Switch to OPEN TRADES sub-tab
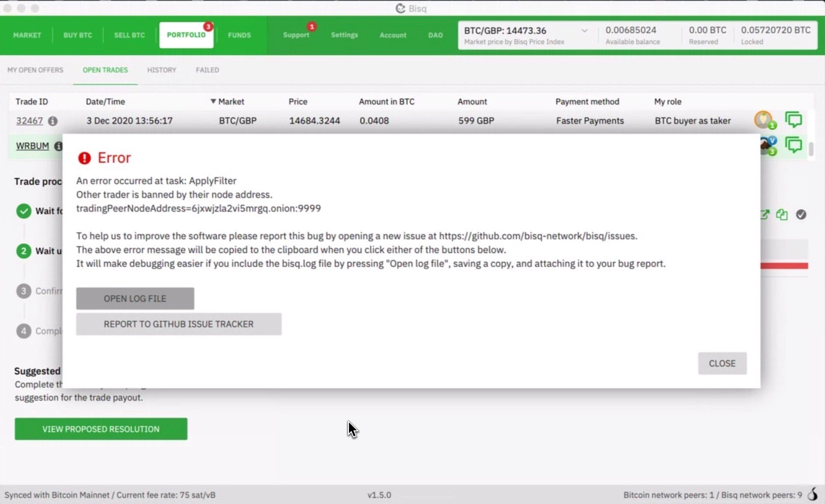 [x=105, y=70]
